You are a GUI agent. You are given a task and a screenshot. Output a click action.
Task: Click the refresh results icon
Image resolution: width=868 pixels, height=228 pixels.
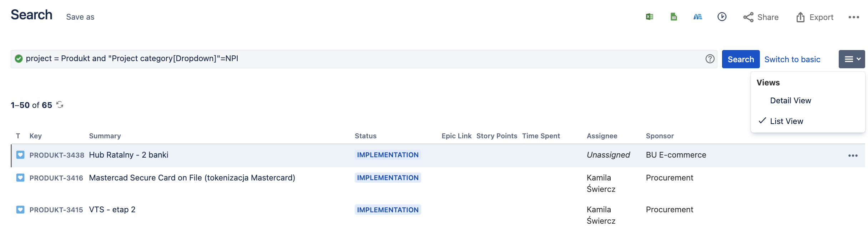[x=60, y=105]
